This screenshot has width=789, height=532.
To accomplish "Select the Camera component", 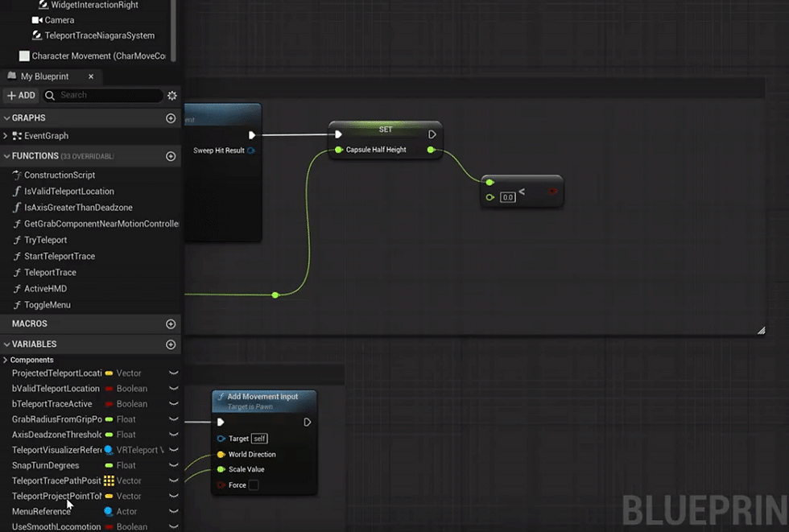I will [x=53, y=20].
